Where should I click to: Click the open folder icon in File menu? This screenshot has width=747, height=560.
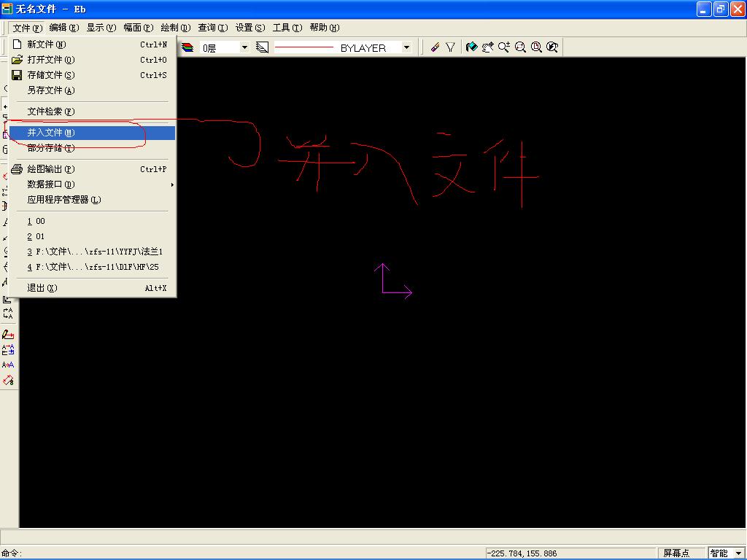(18, 60)
